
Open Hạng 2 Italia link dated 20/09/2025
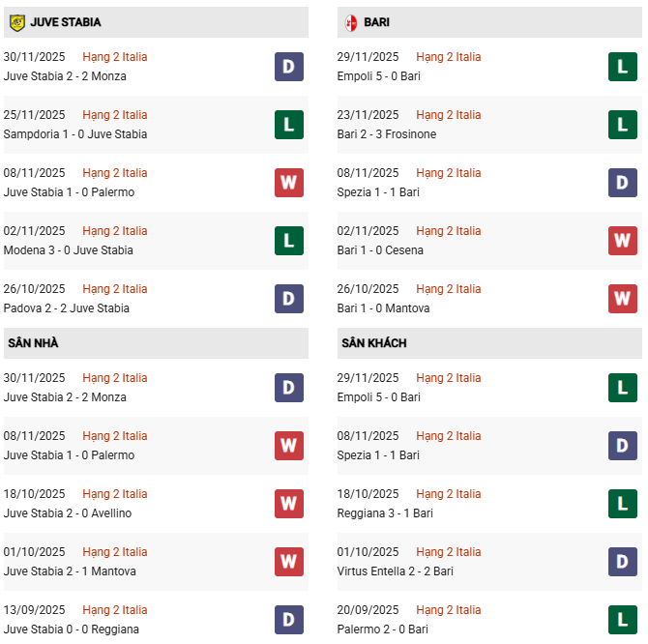[x=449, y=610]
